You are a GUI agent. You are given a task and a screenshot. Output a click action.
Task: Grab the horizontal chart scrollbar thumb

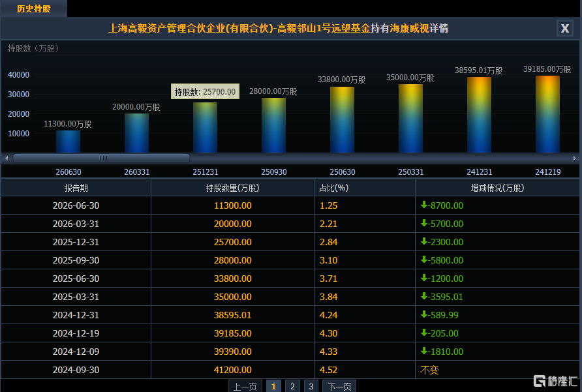pyautogui.click(x=101, y=158)
